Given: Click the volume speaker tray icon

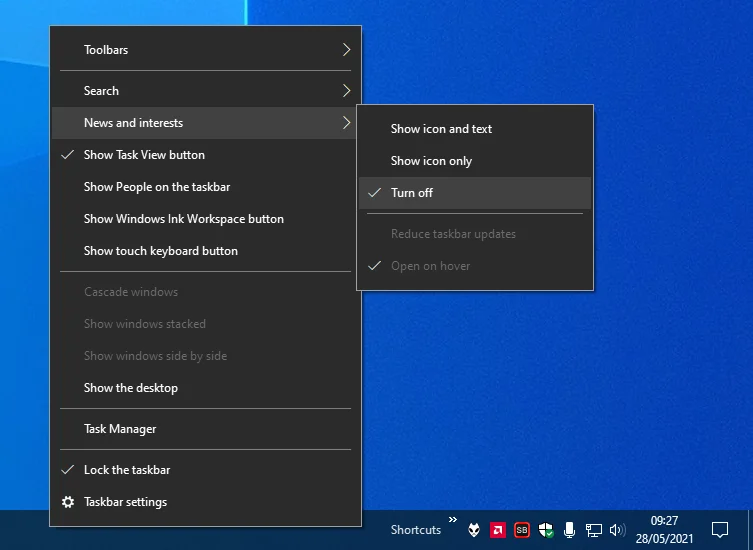Looking at the screenshot, I should (x=618, y=530).
